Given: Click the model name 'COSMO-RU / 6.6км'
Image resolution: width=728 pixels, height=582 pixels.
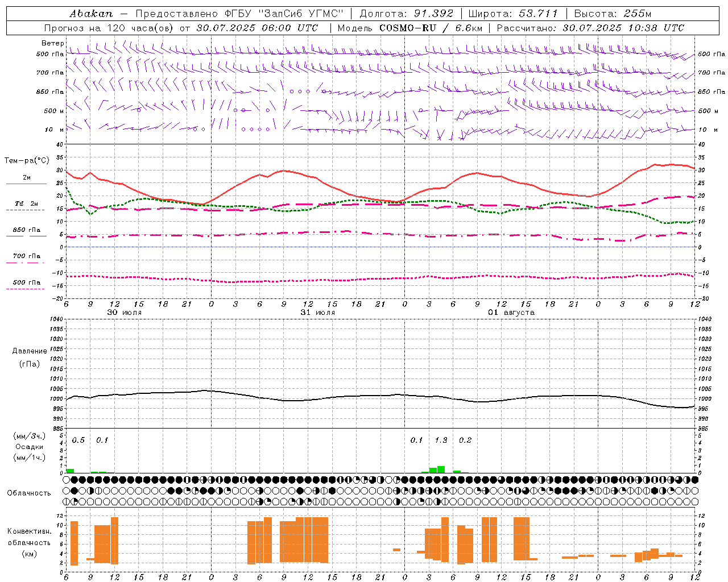Looking at the screenshot, I should tap(431, 28).
